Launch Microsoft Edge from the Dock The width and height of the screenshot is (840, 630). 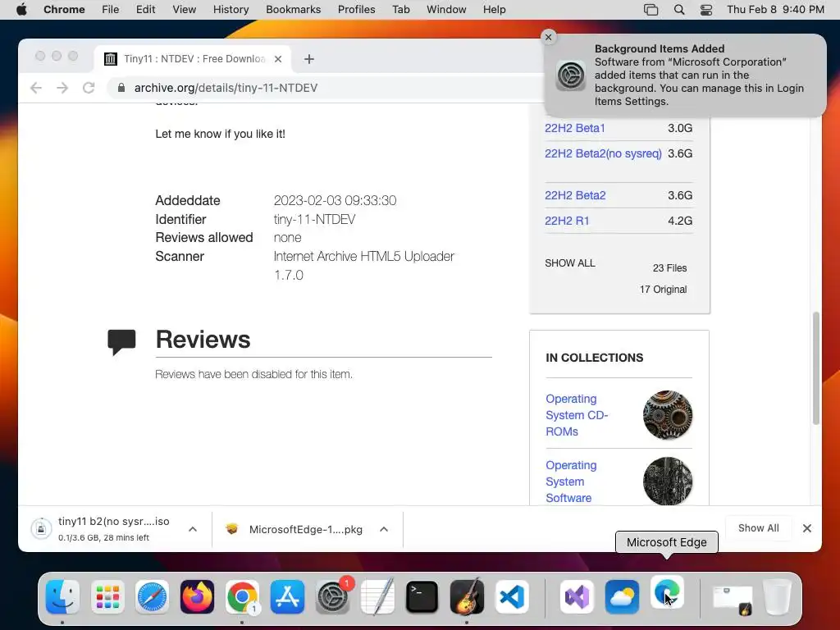(667, 592)
